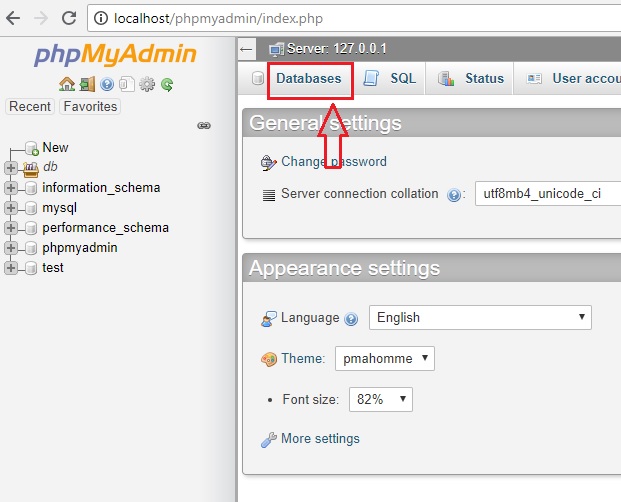This screenshot has height=502, width=621.
Task: Click the Change password link
Action: pyautogui.click(x=334, y=162)
